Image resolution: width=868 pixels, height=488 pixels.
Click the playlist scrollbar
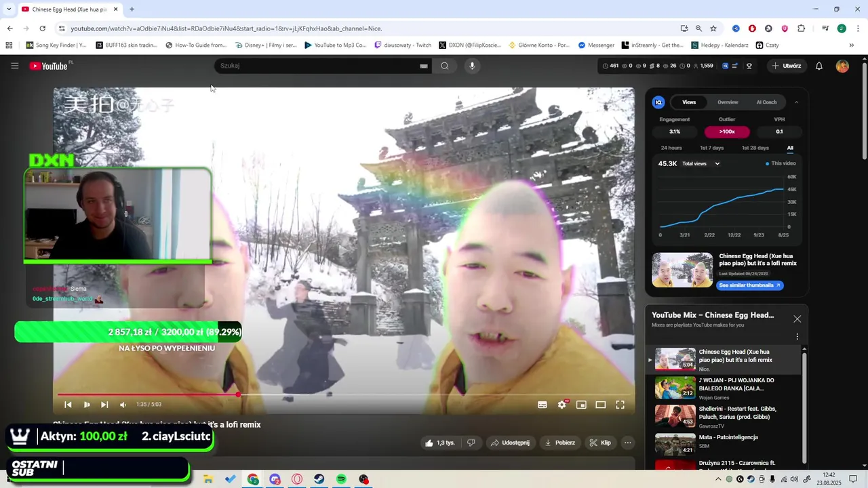[805, 407]
